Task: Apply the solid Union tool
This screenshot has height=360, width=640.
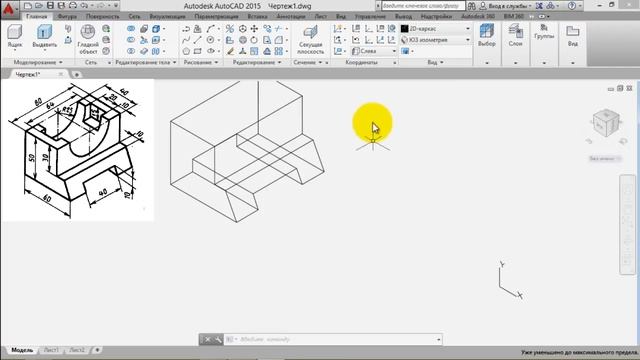Action: pos(131,29)
